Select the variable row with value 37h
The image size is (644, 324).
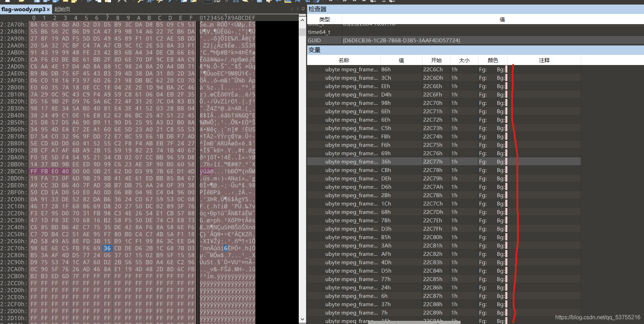click(x=444, y=304)
